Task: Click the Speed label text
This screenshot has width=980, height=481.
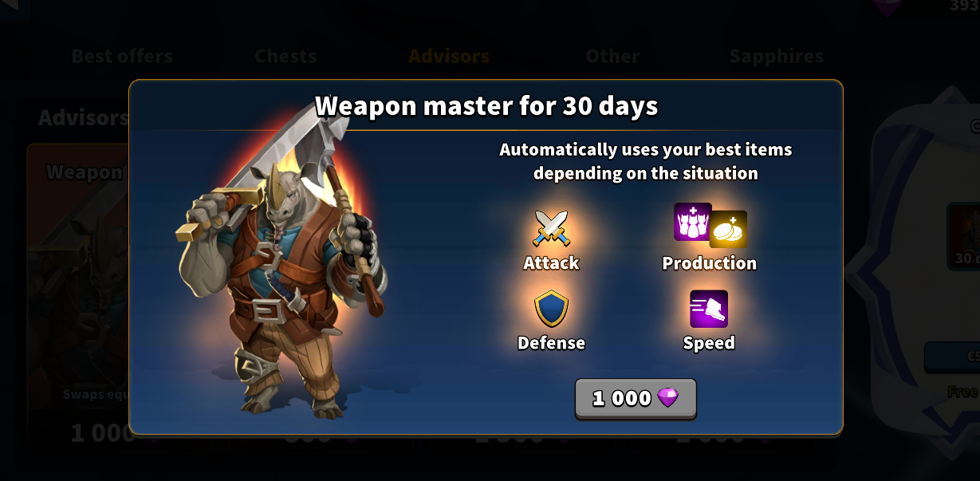Action: point(709,343)
